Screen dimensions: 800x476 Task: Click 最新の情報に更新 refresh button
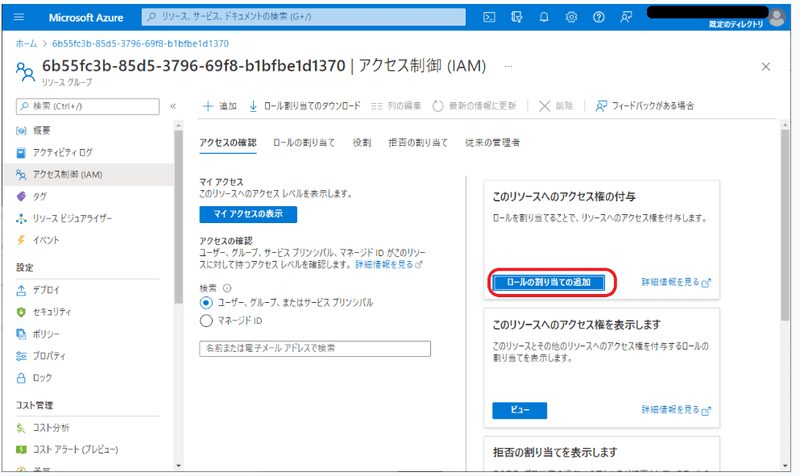(474, 106)
